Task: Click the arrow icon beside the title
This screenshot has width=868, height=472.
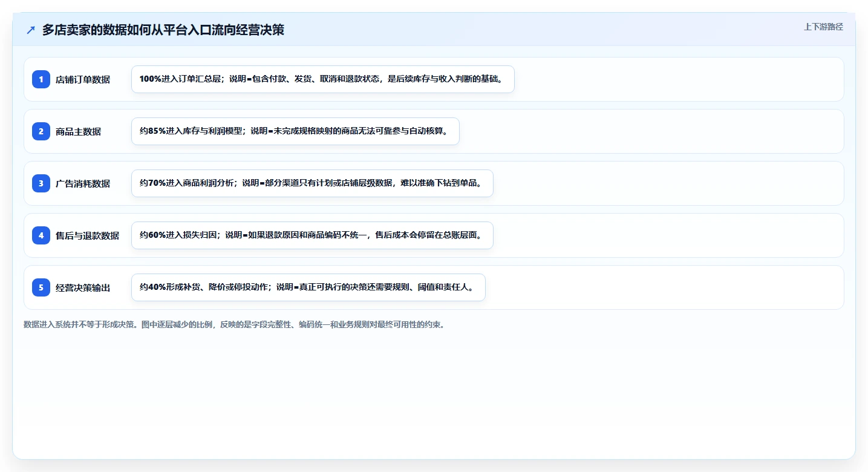Action: [x=31, y=30]
